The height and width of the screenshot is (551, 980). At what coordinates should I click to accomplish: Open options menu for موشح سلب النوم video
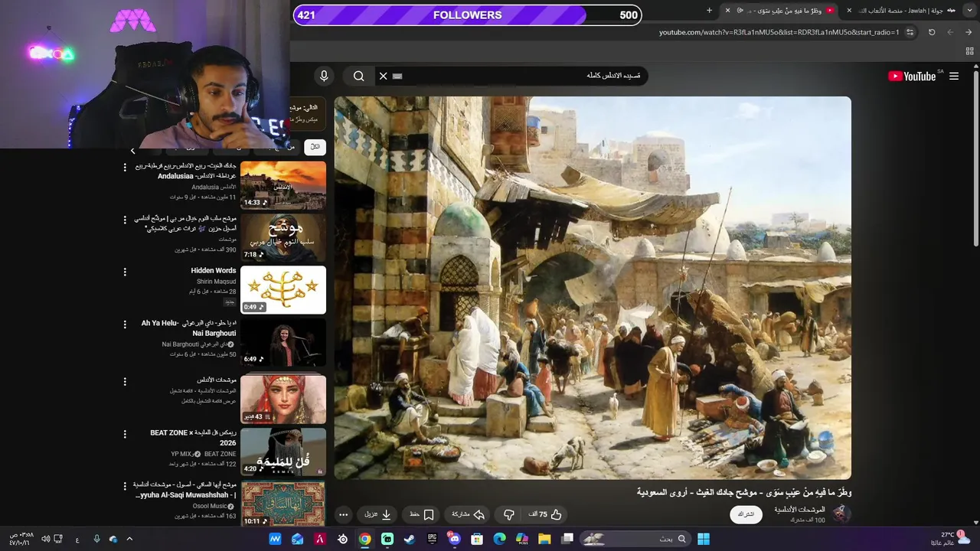coord(125,220)
